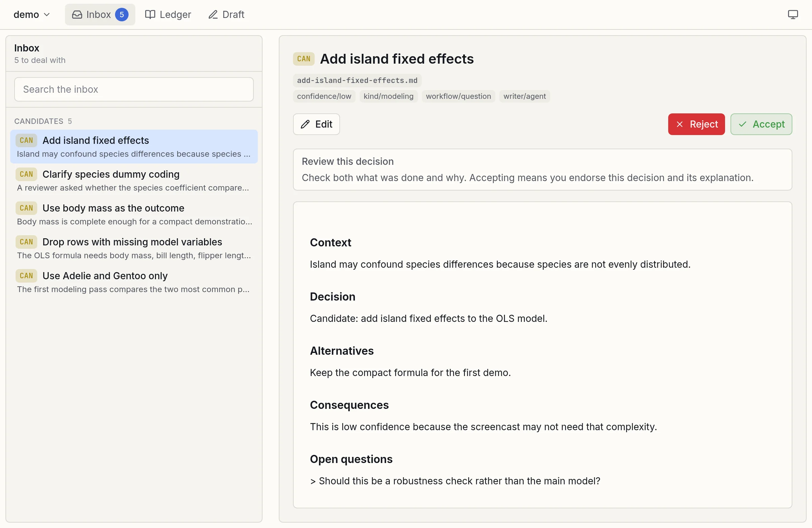Click the CANDIDATES 5 section label

click(x=43, y=121)
